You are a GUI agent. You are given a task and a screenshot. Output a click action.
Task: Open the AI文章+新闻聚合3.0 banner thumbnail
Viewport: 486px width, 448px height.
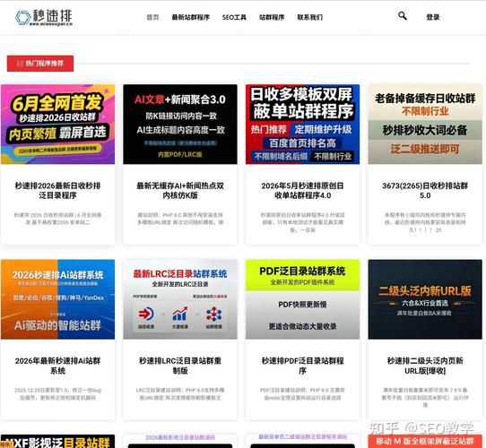coord(180,125)
